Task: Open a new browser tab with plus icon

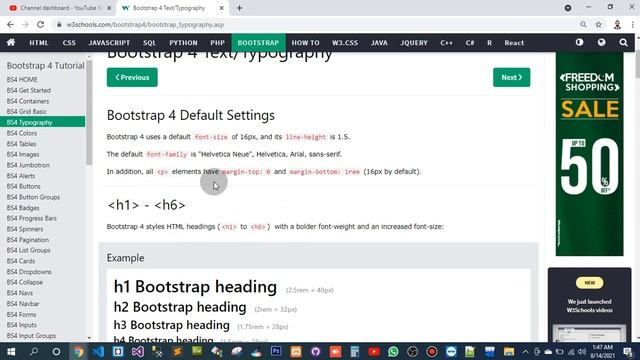Action: [x=240, y=8]
